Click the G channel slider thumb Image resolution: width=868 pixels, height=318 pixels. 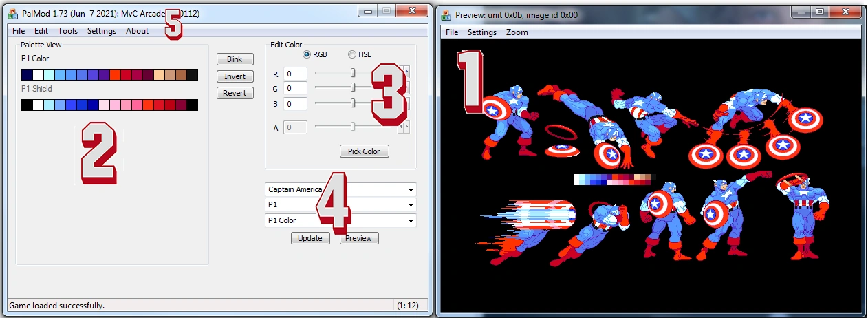pyautogui.click(x=353, y=87)
